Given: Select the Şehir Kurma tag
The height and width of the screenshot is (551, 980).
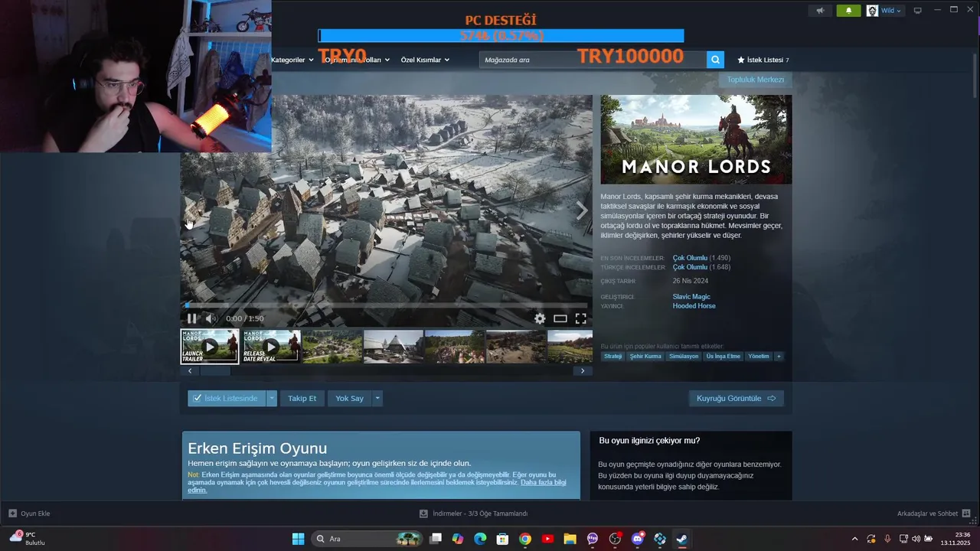Looking at the screenshot, I should [x=645, y=357].
